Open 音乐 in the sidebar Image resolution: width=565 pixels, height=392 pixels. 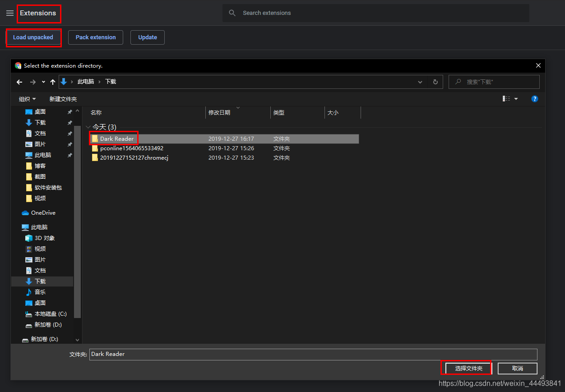(40, 292)
